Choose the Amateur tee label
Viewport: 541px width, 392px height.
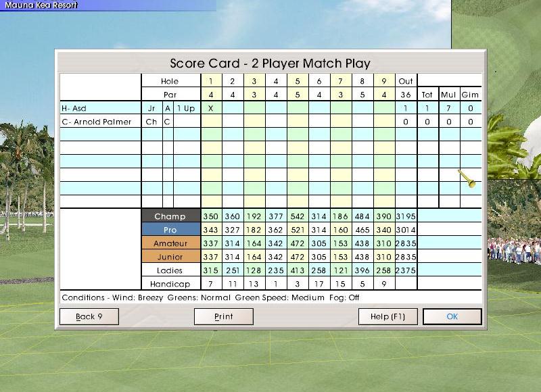tap(170, 243)
